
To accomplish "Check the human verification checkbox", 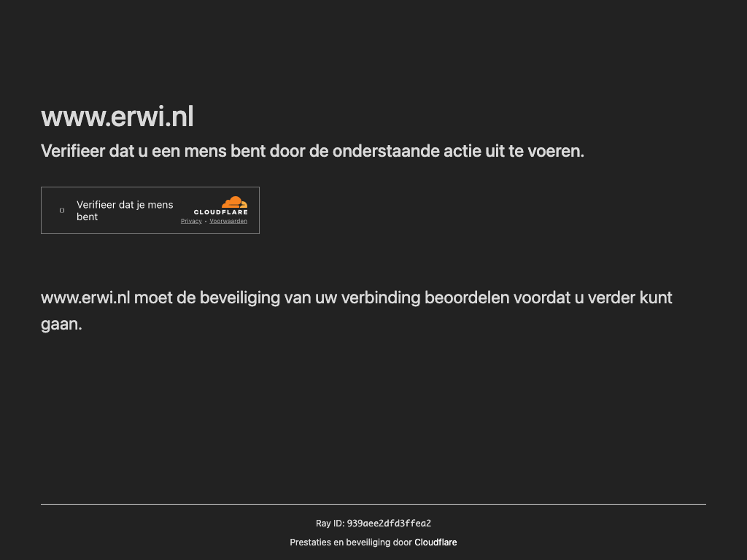I will pyautogui.click(x=62, y=211).
